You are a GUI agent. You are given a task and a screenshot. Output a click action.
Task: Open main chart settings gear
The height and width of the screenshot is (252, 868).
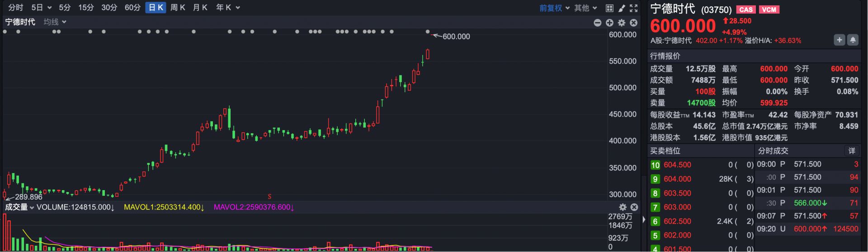(622, 23)
